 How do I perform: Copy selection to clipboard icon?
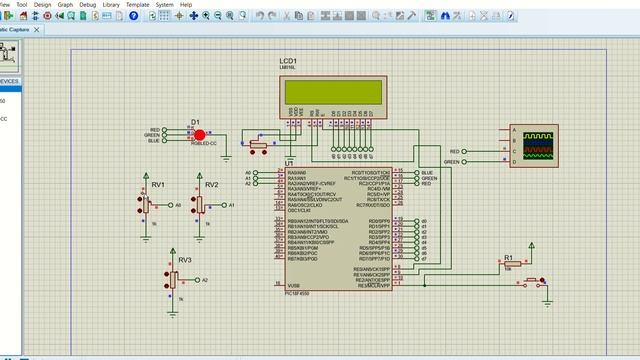pyautogui.click(x=299, y=16)
